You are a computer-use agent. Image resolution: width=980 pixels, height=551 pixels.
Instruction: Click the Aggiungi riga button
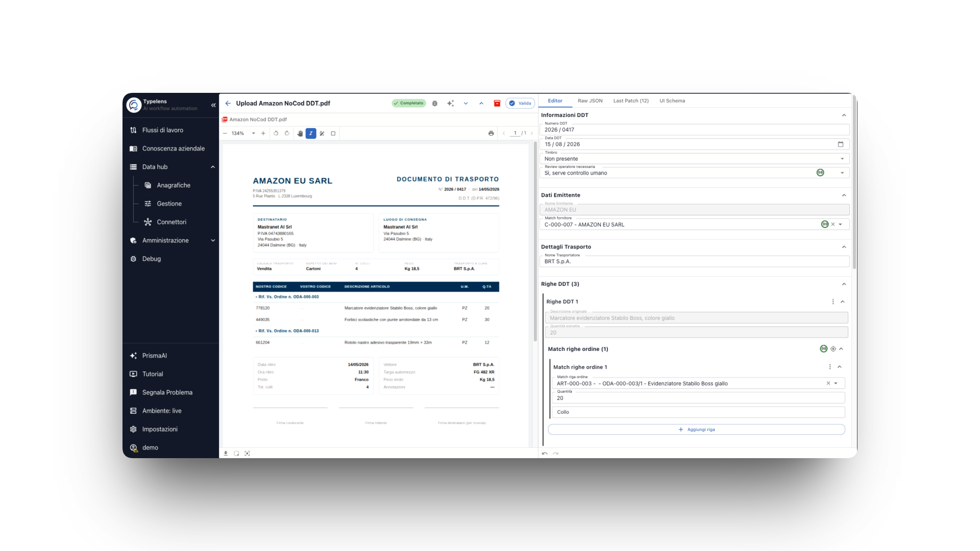pos(696,430)
